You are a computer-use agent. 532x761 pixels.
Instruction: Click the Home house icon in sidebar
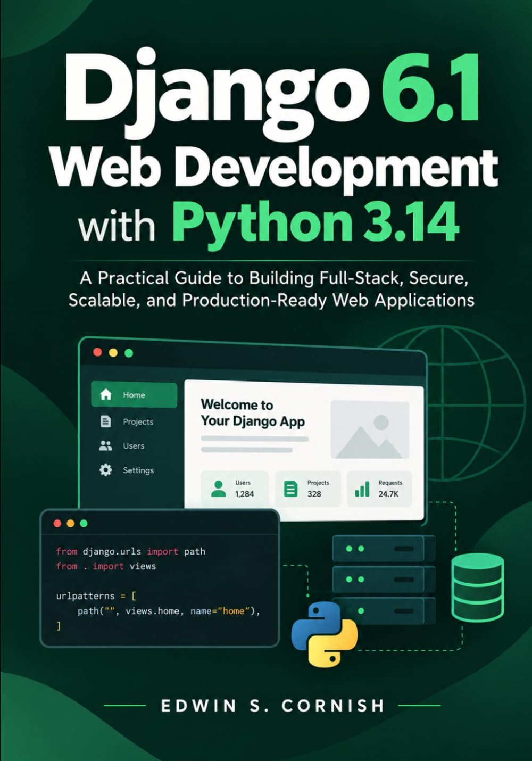coord(106,394)
